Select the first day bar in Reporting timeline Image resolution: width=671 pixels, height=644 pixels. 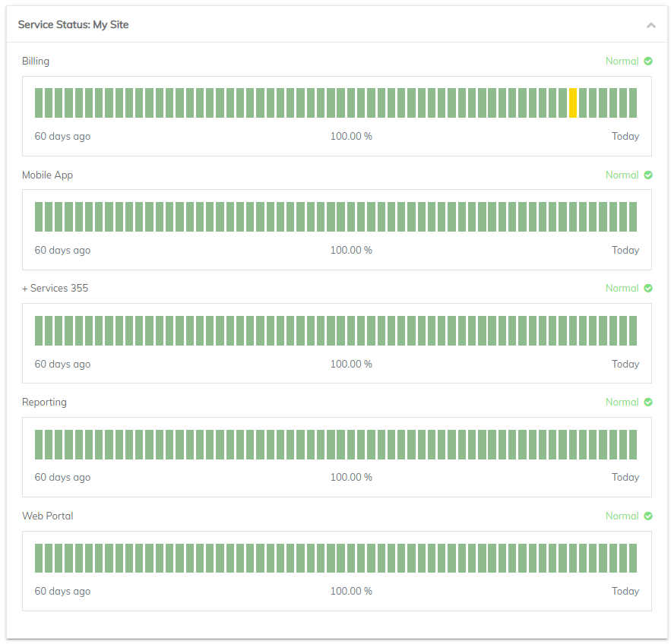[39, 444]
